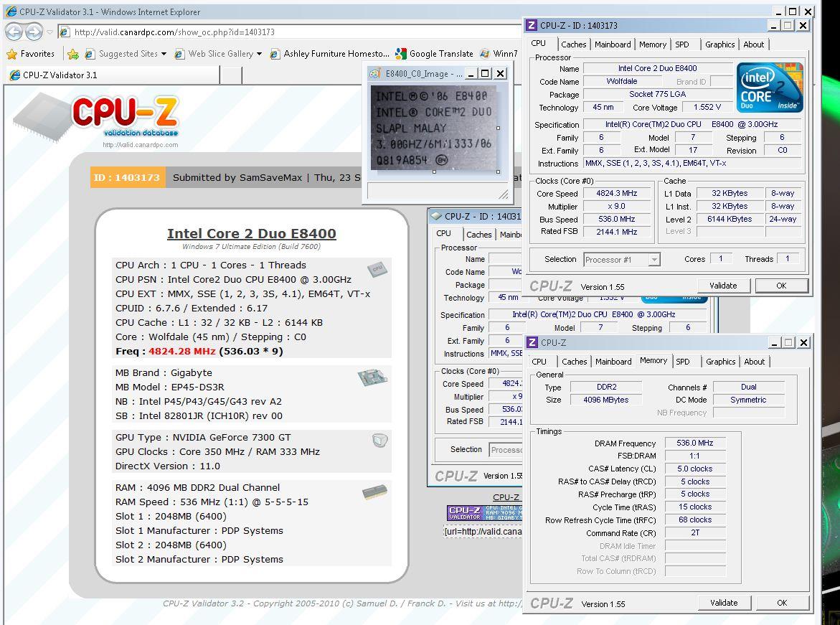The image size is (840, 625).
Task: Click the Add to Favorites Bar icon
Action: click(73, 54)
